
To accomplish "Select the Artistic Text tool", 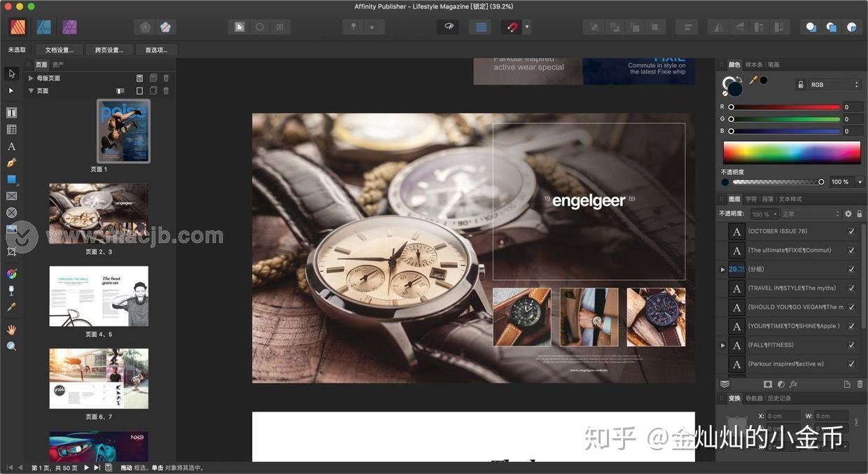I will (11, 146).
